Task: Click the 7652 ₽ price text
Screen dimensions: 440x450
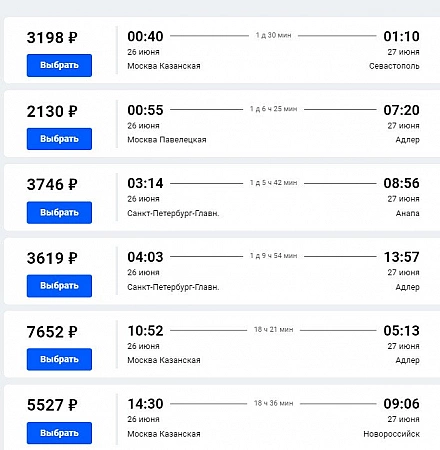Action: [x=52, y=332]
